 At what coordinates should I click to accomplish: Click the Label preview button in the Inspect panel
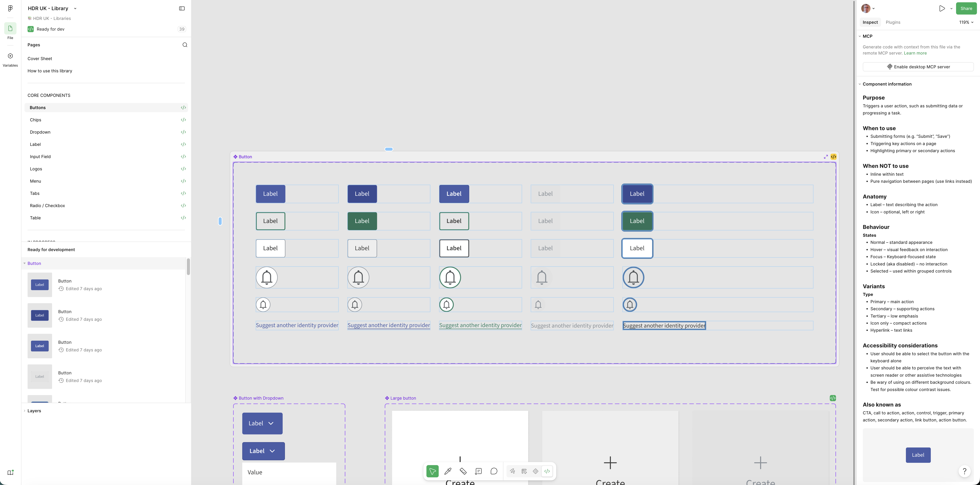(x=918, y=455)
